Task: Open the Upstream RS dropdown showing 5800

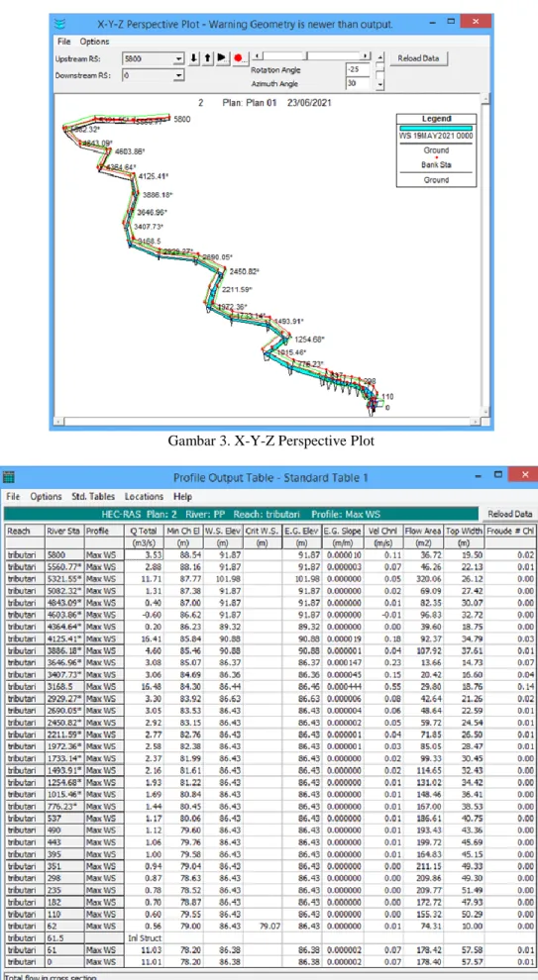Action: [179, 58]
